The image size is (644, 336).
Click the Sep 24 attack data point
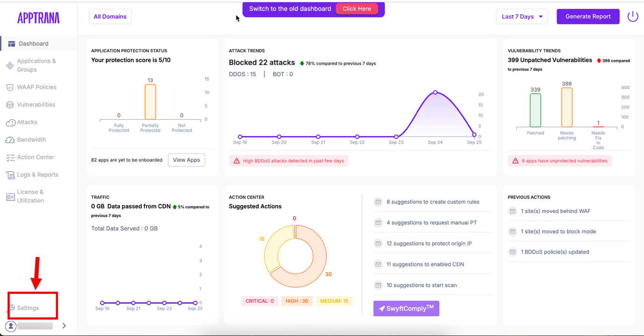point(435,93)
